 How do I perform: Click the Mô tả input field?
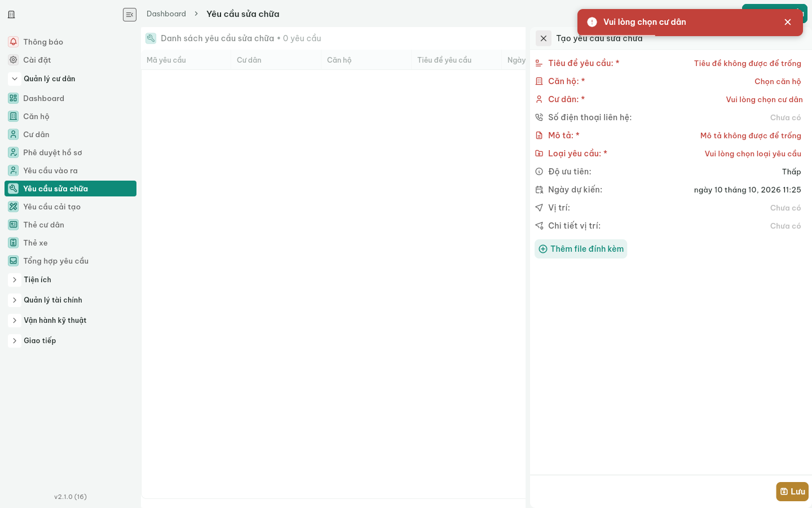[x=751, y=135]
